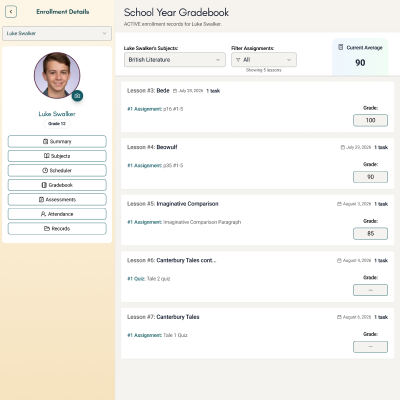
Task: Open #1 Assignment p16 #1-5 link
Action: click(155, 109)
